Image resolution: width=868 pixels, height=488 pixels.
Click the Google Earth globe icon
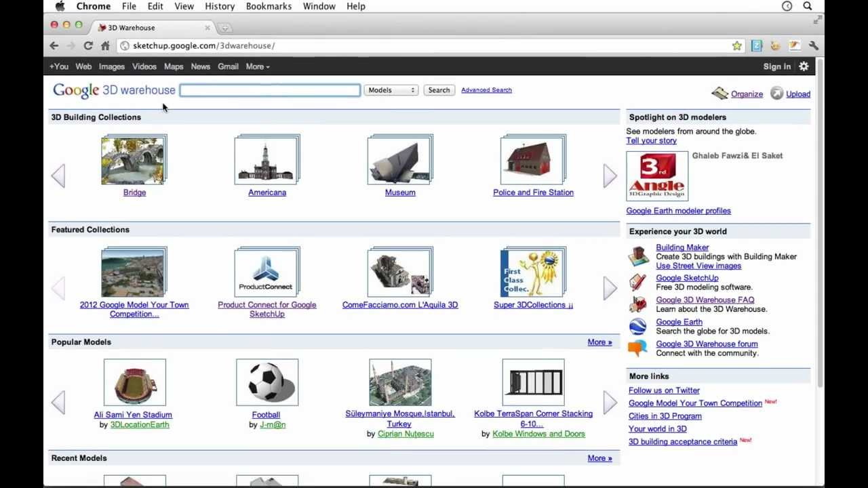click(637, 326)
